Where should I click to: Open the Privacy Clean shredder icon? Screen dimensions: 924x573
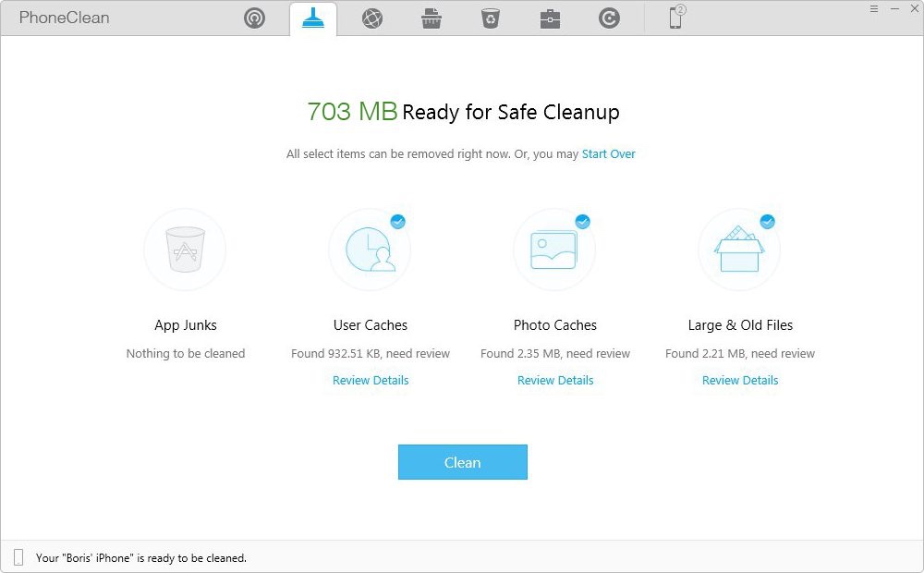pos(432,18)
